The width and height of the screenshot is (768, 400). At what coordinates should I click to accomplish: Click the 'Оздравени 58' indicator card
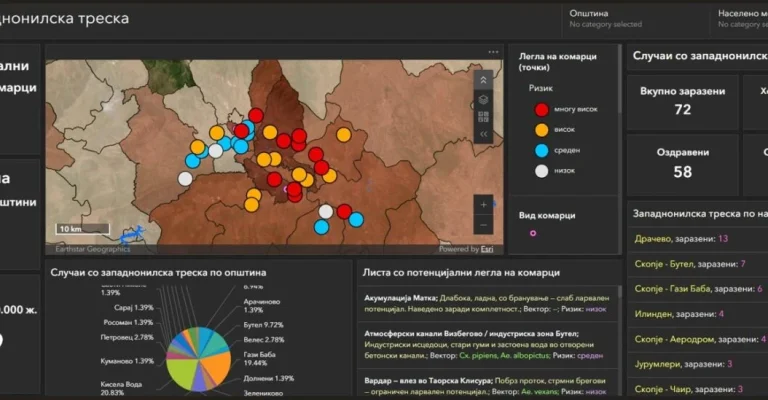pos(682,165)
